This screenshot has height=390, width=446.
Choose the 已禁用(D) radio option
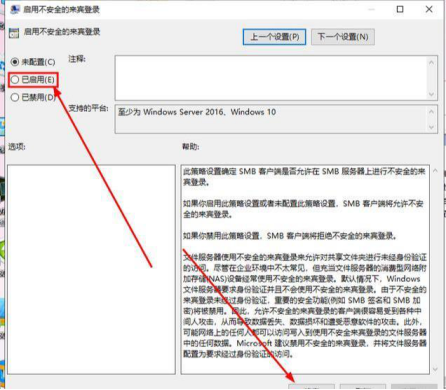pos(33,97)
